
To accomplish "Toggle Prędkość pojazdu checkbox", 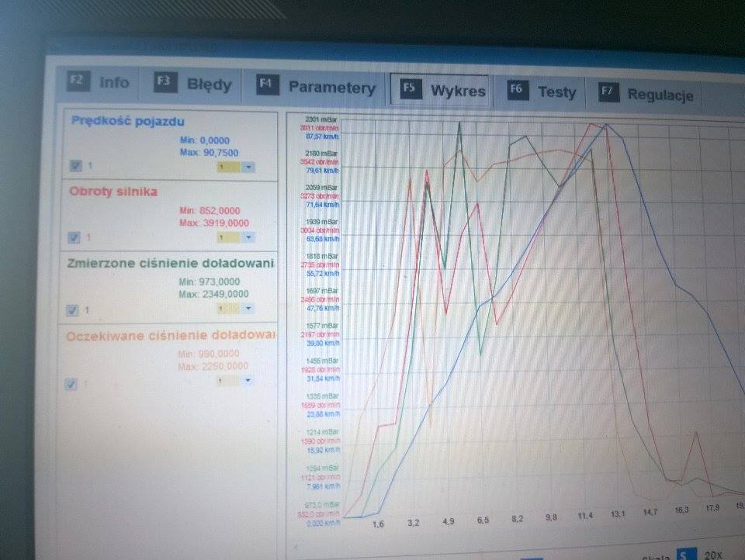I will (75, 165).
